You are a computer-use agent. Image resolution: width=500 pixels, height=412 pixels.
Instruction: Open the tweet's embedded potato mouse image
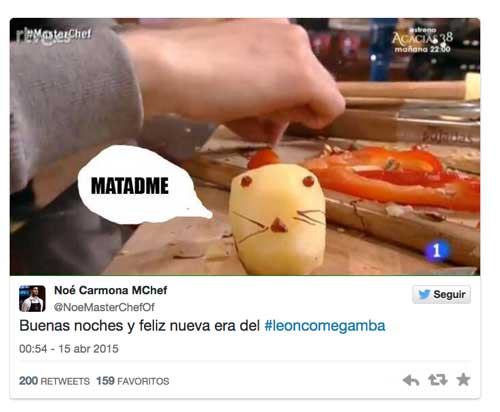(x=245, y=147)
